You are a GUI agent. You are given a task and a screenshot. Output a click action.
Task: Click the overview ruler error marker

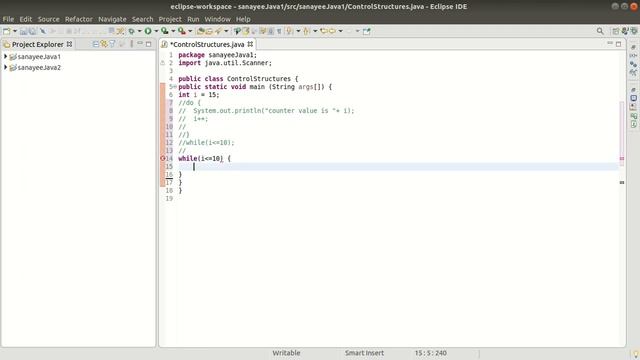(622, 158)
